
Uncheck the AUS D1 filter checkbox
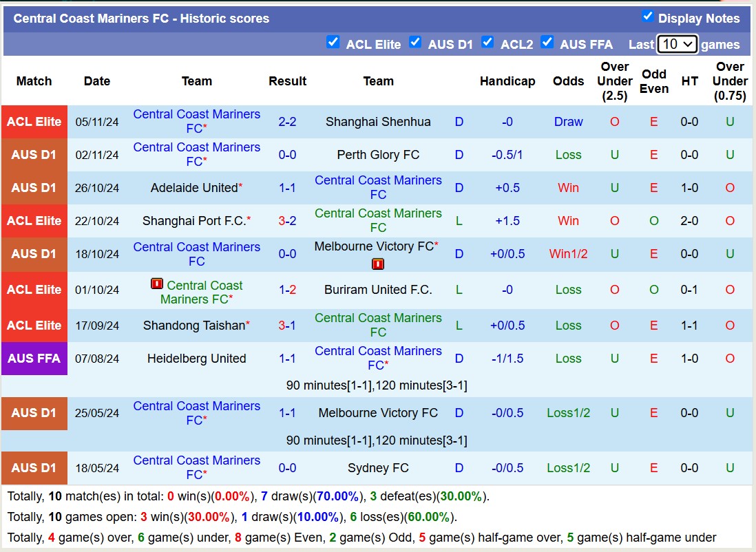pyautogui.click(x=415, y=43)
